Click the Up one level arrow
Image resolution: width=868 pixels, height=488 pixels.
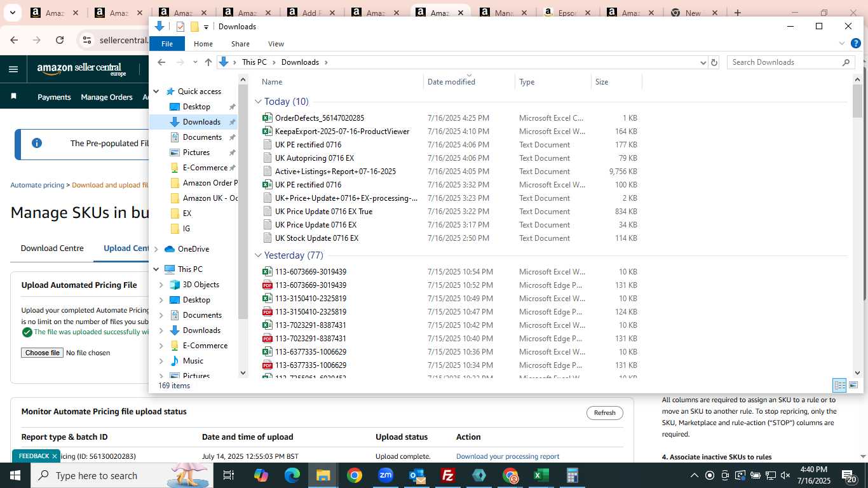coord(208,62)
